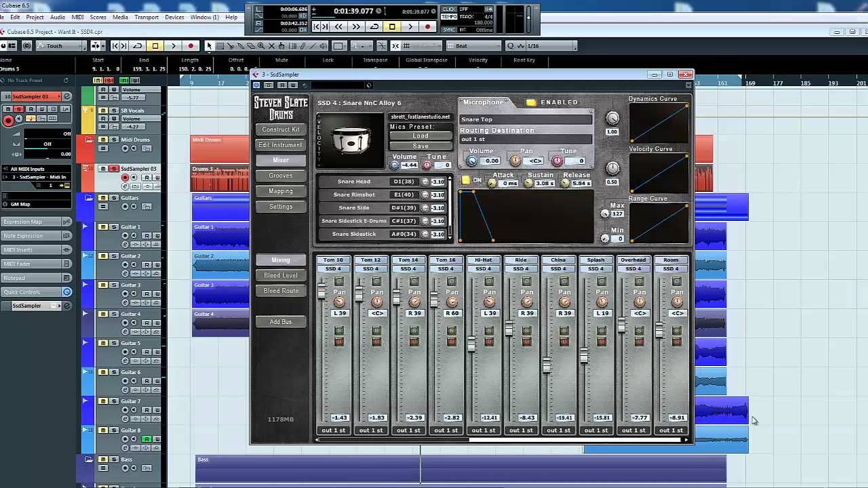
Task: Click the Ride channel pan knob
Action: [527, 302]
